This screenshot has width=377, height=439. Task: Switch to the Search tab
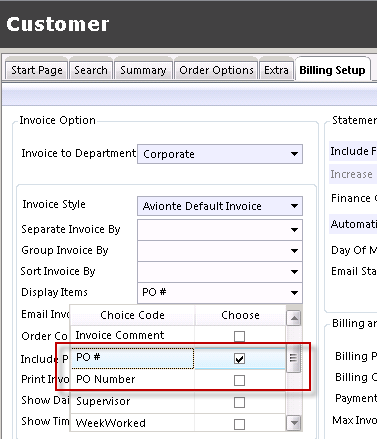[91, 70]
